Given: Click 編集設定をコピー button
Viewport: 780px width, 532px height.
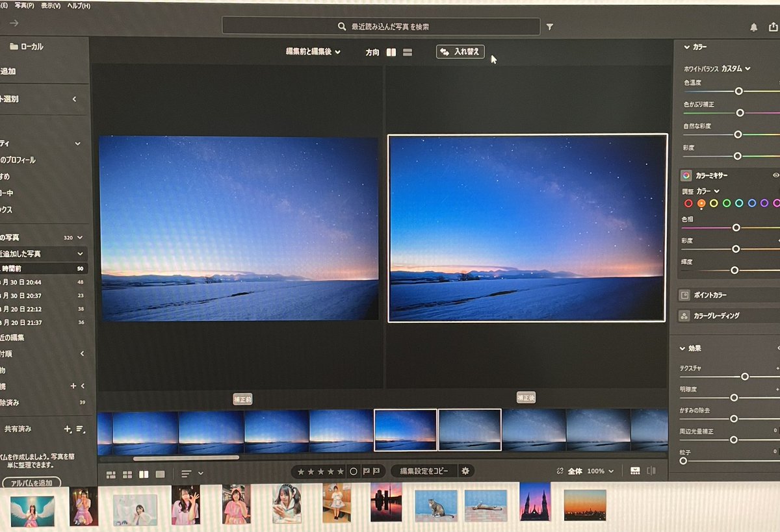Looking at the screenshot, I should (x=424, y=472).
